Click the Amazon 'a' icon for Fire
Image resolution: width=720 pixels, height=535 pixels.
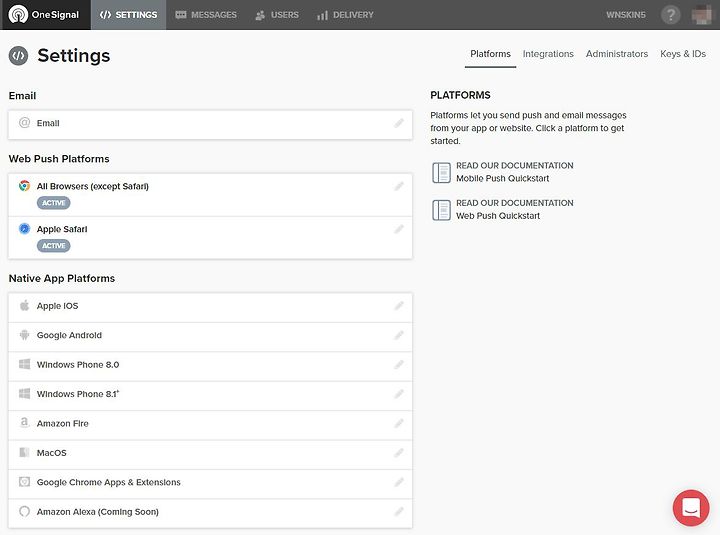coord(24,422)
